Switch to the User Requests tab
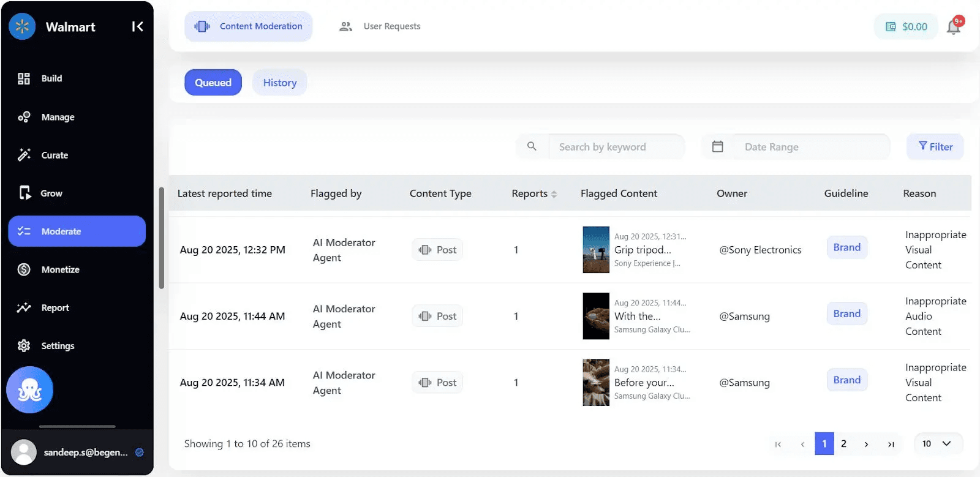 tap(380, 26)
